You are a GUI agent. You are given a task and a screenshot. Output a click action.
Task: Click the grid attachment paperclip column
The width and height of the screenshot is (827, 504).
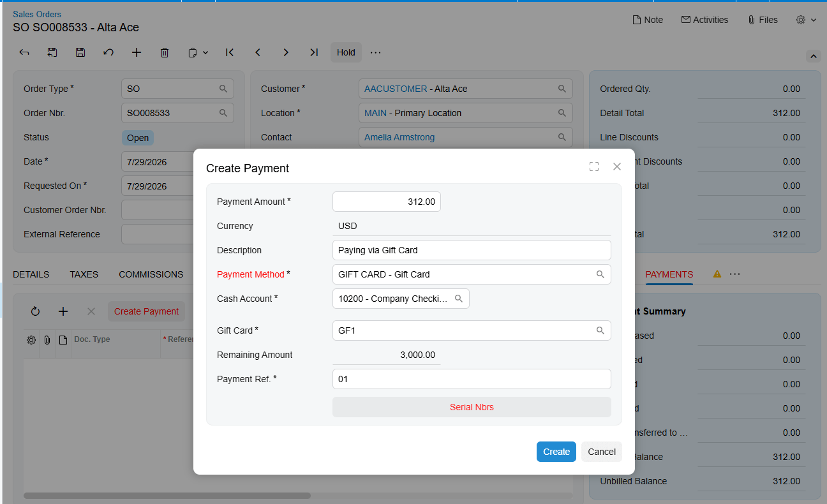tap(47, 340)
